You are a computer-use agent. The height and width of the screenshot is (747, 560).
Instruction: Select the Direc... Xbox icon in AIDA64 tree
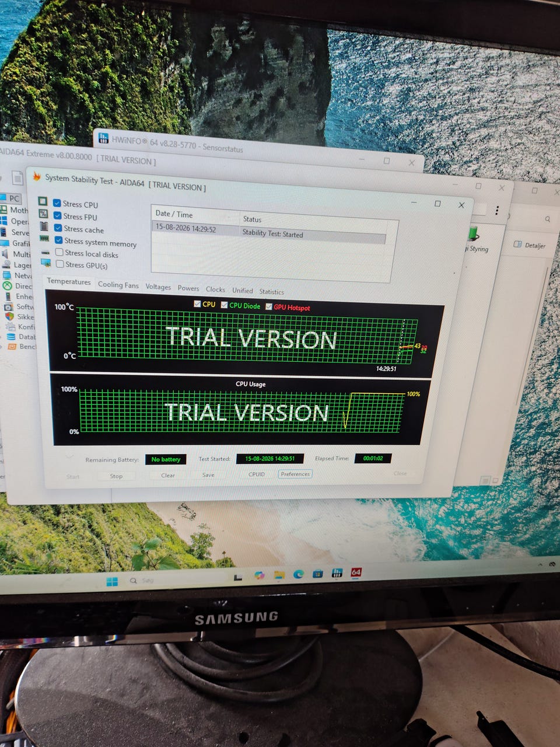tap(7, 285)
